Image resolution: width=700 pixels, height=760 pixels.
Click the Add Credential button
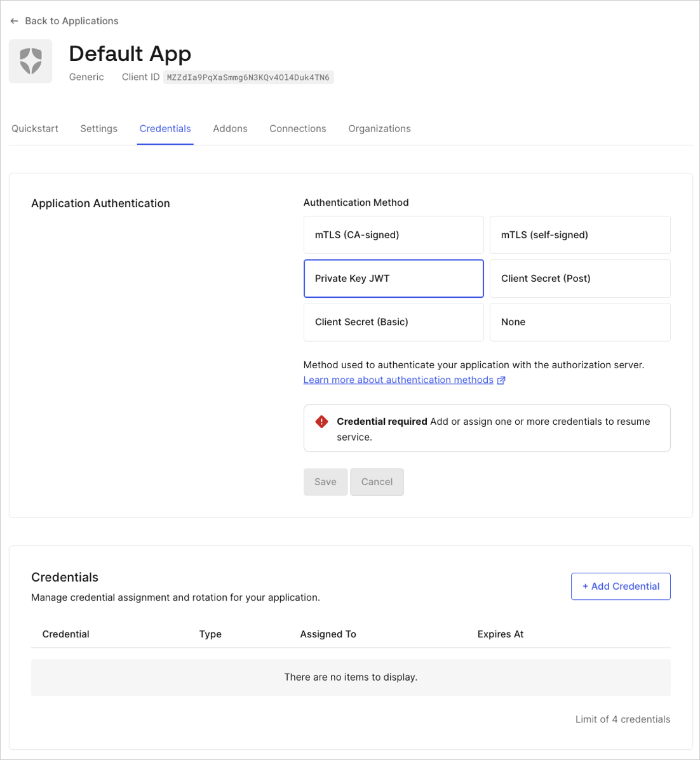tap(621, 586)
